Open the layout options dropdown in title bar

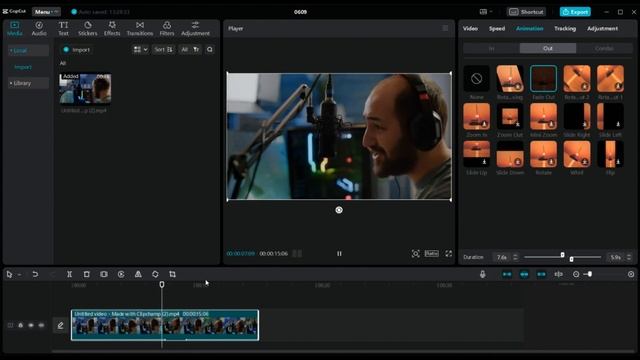tap(486, 12)
